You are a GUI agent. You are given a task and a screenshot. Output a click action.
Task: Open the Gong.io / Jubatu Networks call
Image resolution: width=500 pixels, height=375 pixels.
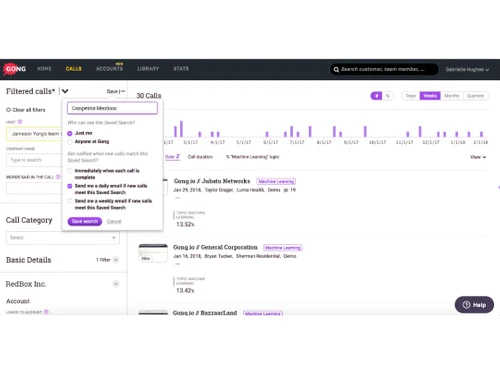[212, 181]
